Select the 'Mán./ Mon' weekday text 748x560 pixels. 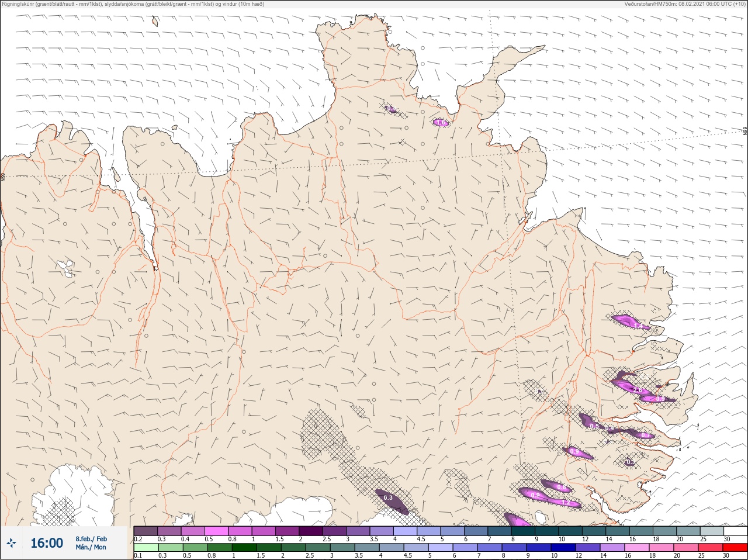coord(91,547)
